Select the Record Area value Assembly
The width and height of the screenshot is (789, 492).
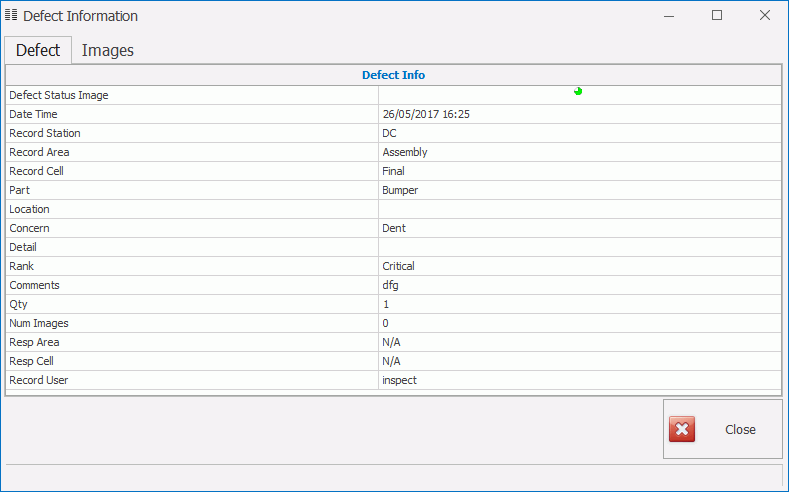pyautogui.click(x=405, y=152)
